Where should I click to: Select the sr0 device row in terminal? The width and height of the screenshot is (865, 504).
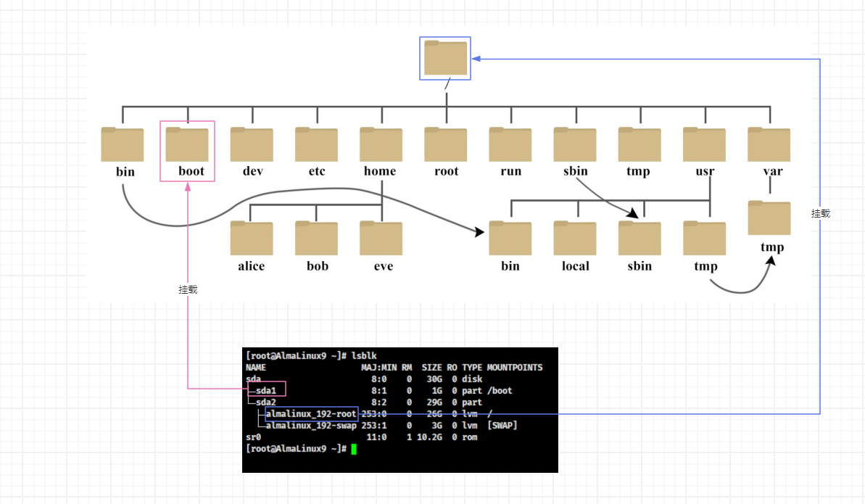(254, 437)
